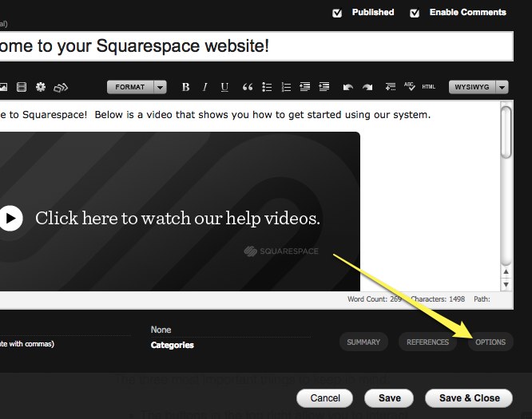Uncheck the Published checkbox
This screenshot has height=419, width=532.
pos(337,13)
